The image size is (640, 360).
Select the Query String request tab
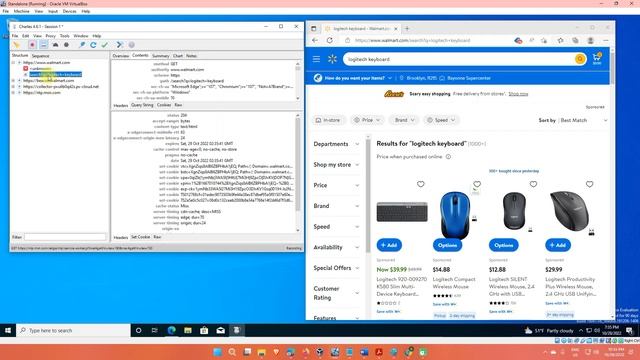click(x=142, y=105)
